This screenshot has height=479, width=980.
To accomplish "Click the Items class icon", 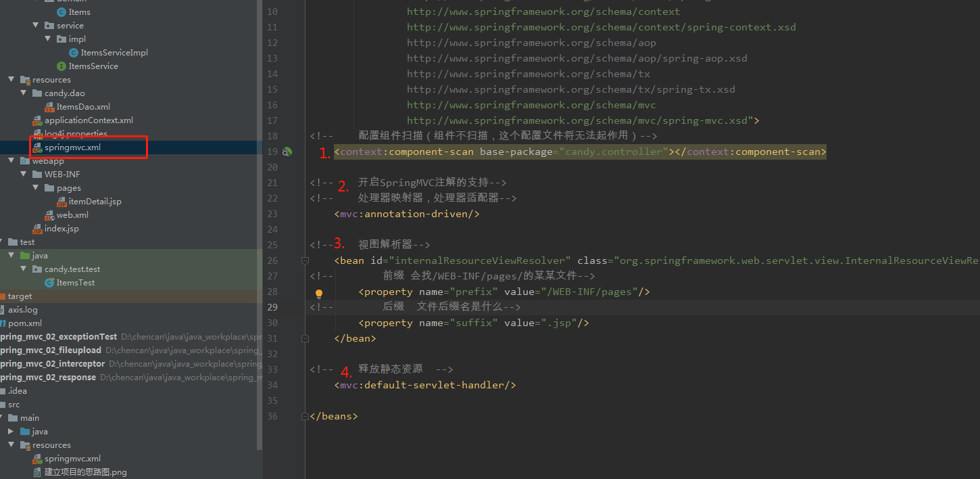I will pos(62,12).
